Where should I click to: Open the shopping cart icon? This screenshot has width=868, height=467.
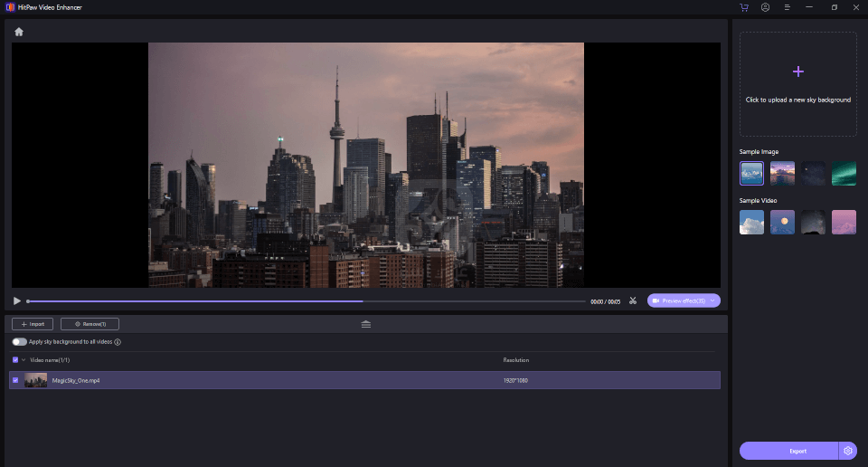(x=744, y=7)
